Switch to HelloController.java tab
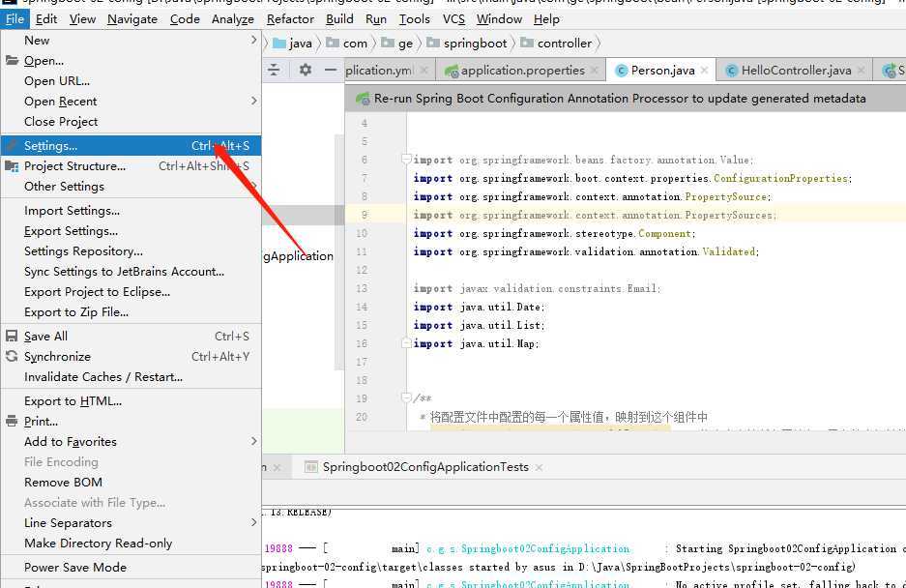This screenshot has height=588, width=906. tap(795, 70)
